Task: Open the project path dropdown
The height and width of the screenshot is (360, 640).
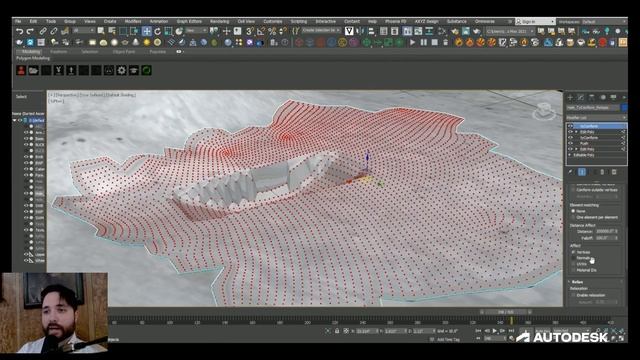Action: click(x=510, y=31)
